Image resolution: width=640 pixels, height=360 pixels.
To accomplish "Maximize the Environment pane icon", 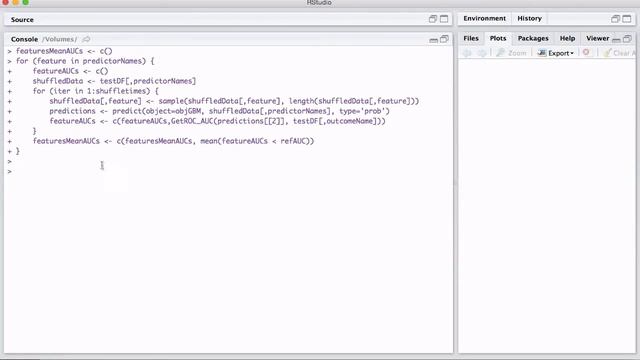I will coord(627,19).
